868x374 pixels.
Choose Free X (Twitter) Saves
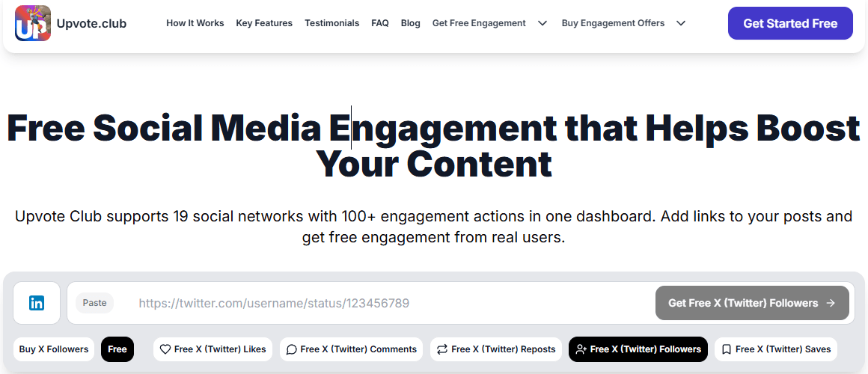point(776,349)
